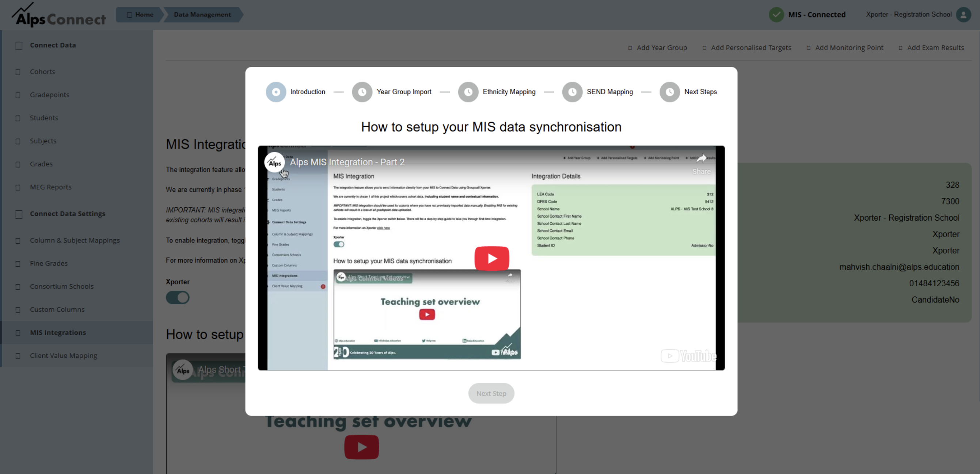This screenshot has height=474, width=980.
Task: Open Grades in the sidebar
Action: pos(41,164)
